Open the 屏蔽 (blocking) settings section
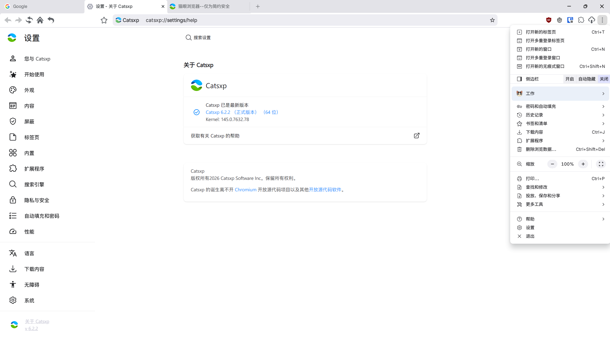The image size is (610, 364). click(29, 121)
